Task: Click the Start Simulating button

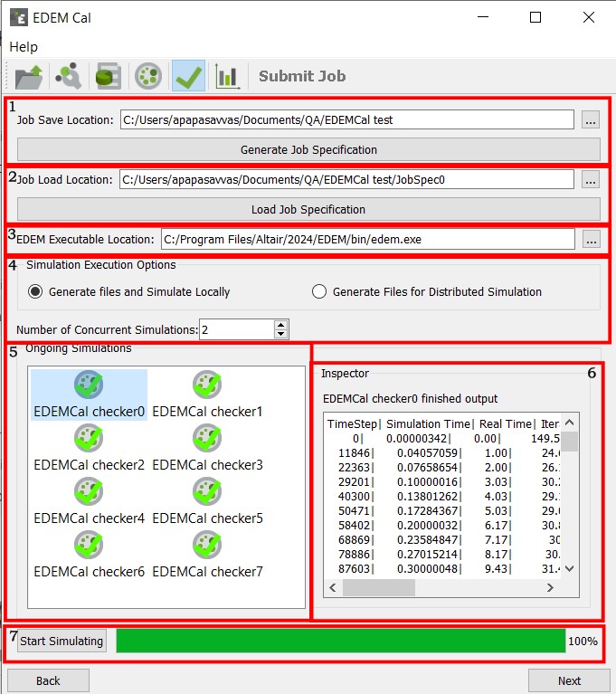Action: tap(62, 641)
